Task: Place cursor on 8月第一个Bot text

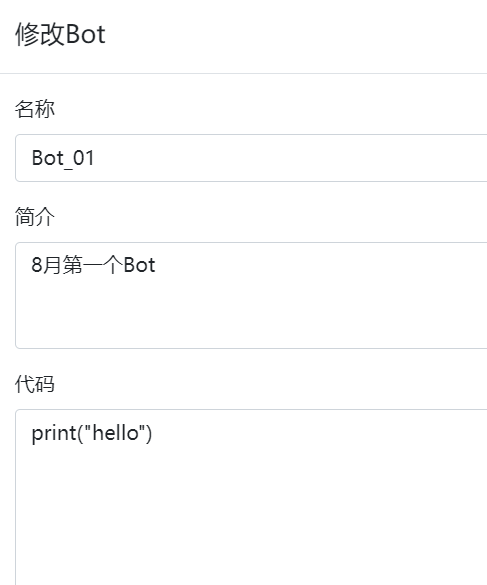Action: (93, 265)
